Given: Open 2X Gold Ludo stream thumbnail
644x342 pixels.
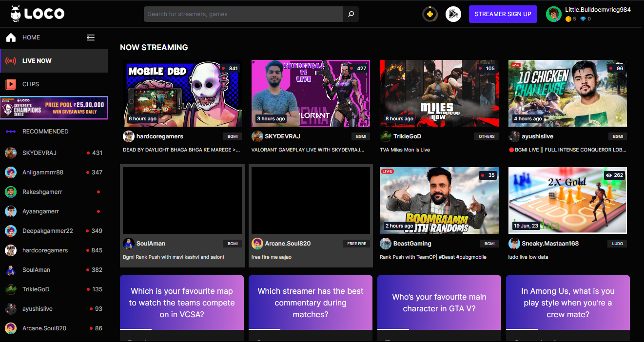Looking at the screenshot, I should tap(568, 201).
